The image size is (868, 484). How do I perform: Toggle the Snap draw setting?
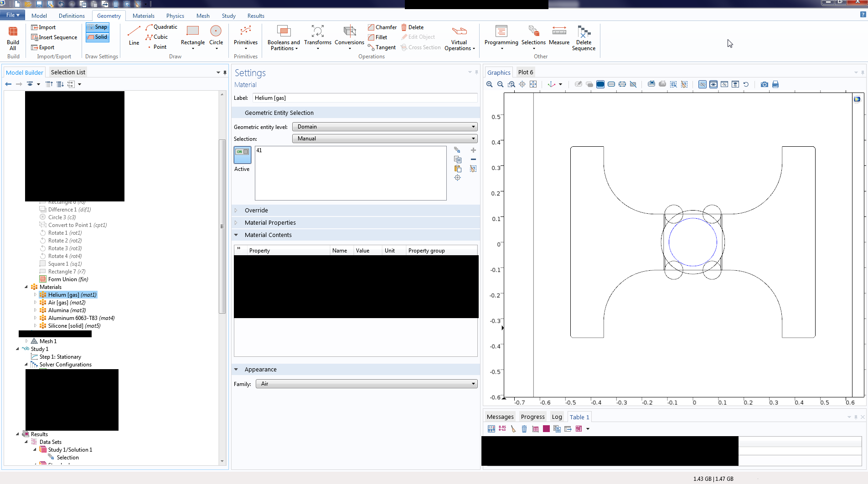click(x=98, y=27)
